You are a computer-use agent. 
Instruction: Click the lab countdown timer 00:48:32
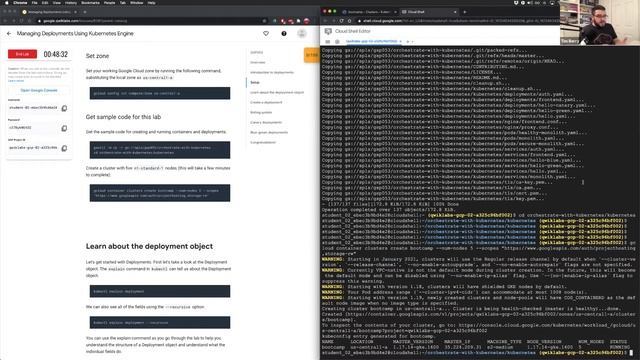[x=56, y=54]
